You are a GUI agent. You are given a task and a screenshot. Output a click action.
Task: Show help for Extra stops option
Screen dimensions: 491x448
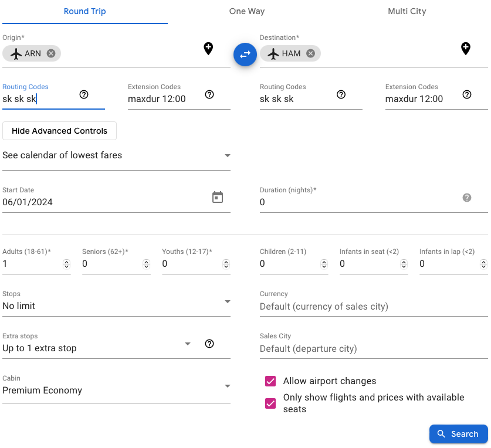click(x=209, y=344)
